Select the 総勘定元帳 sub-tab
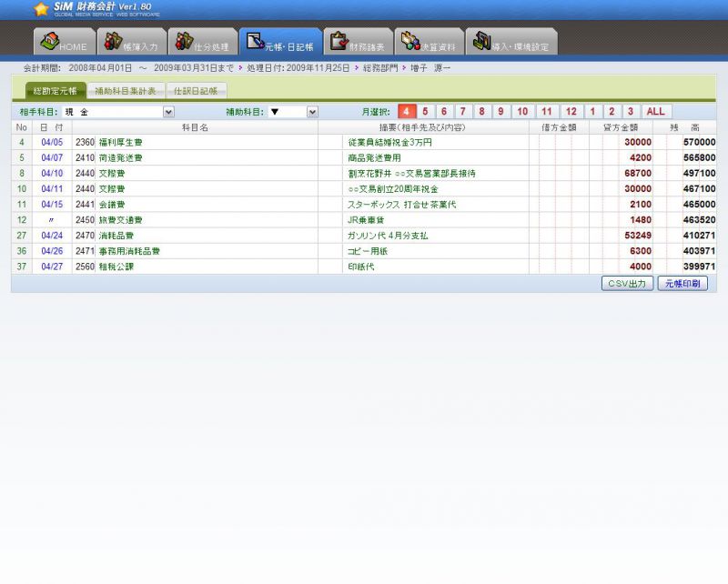The image size is (728, 584). pyautogui.click(x=55, y=91)
